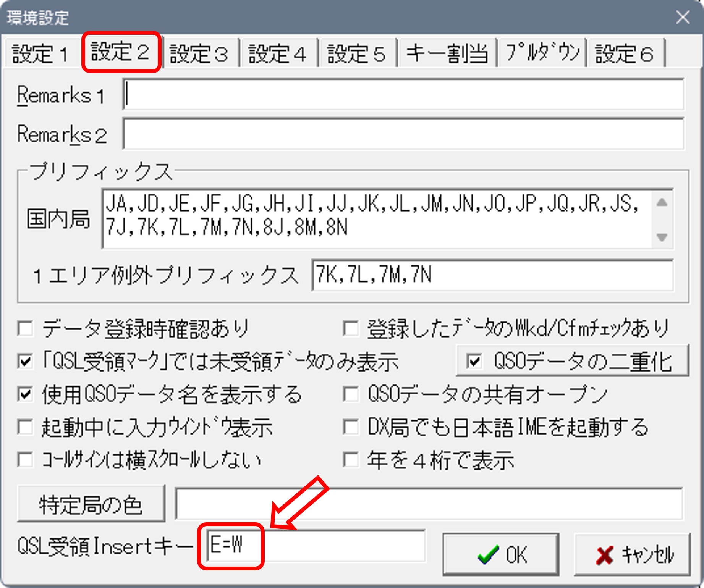This screenshot has width=704, height=588.
Task: Enable the Wkd/Cfmチェックあり checkbox
Action: click(x=351, y=329)
